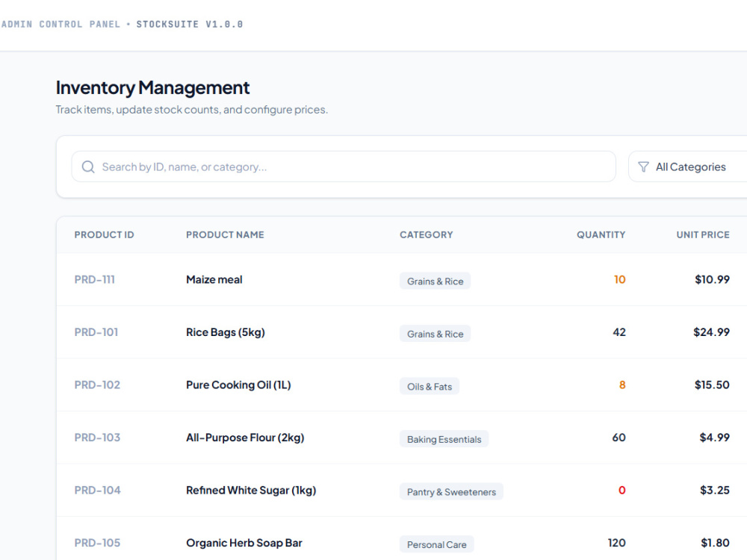The height and width of the screenshot is (560, 747).
Task: Click quantity 120 for Organic Herb Soap Bar
Action: pos(616,543)
